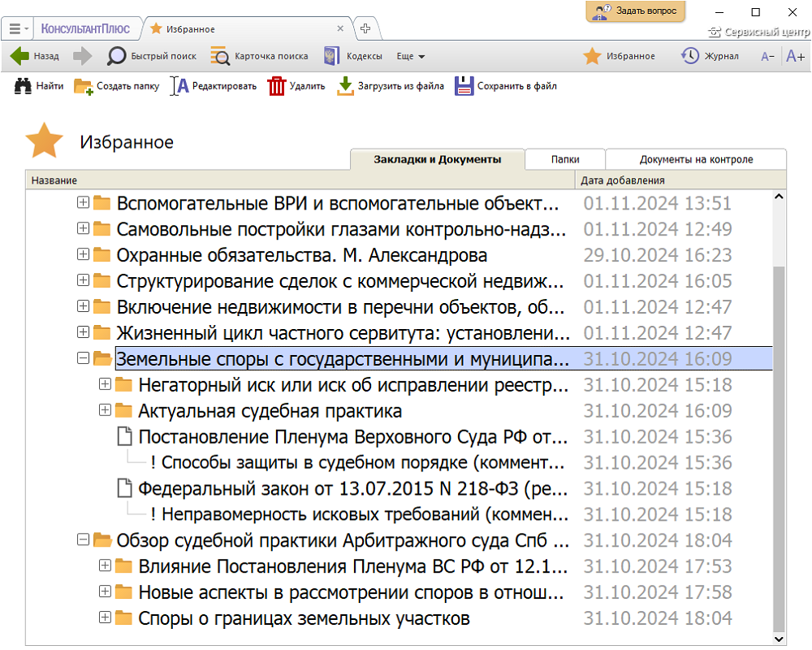The width and height of the screenshot is (812, 650).
Task: Open the Кодексы codes list
Action: point(331,56)
